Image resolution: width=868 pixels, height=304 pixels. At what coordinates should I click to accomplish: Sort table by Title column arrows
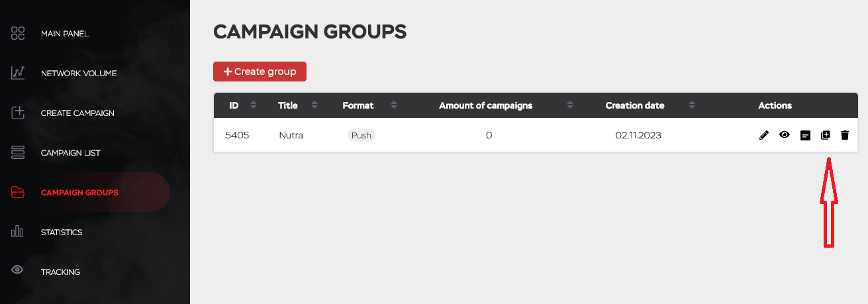point(314,105)
